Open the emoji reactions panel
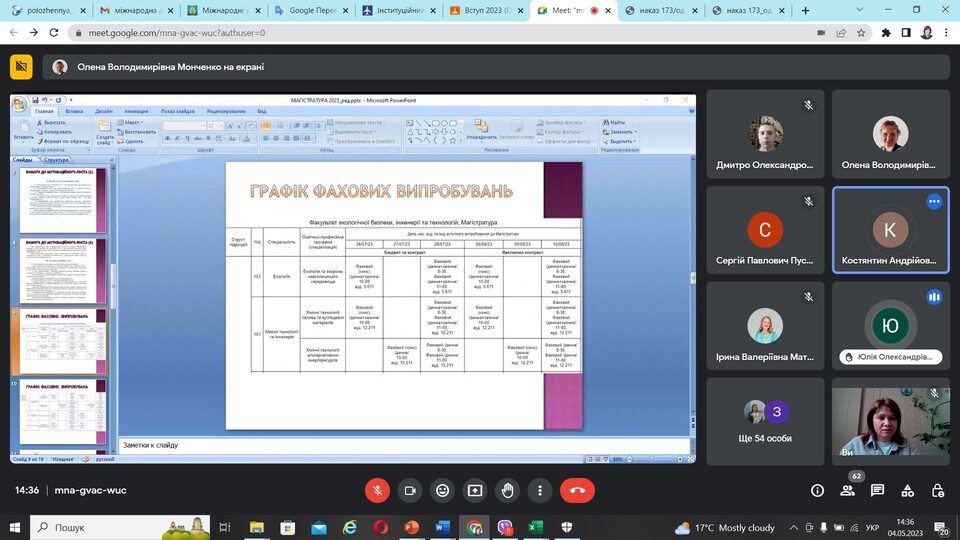 point(442,490)
